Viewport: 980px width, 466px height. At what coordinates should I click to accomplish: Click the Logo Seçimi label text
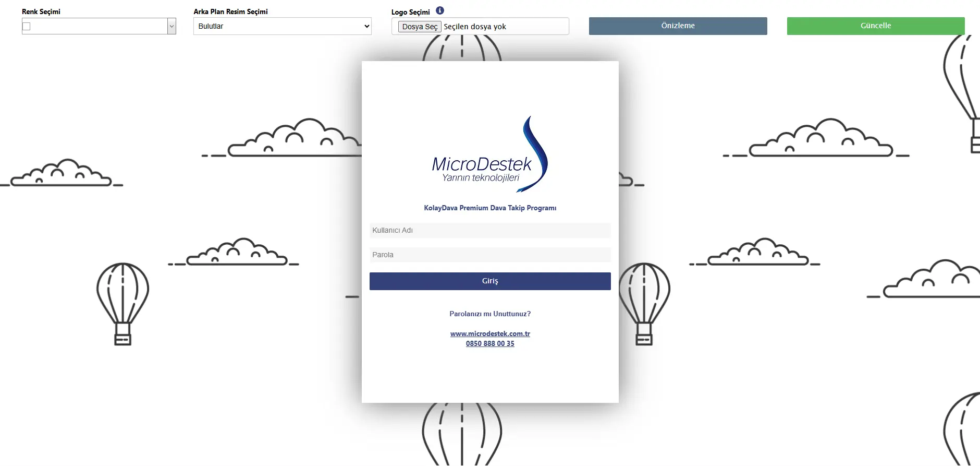410,12
